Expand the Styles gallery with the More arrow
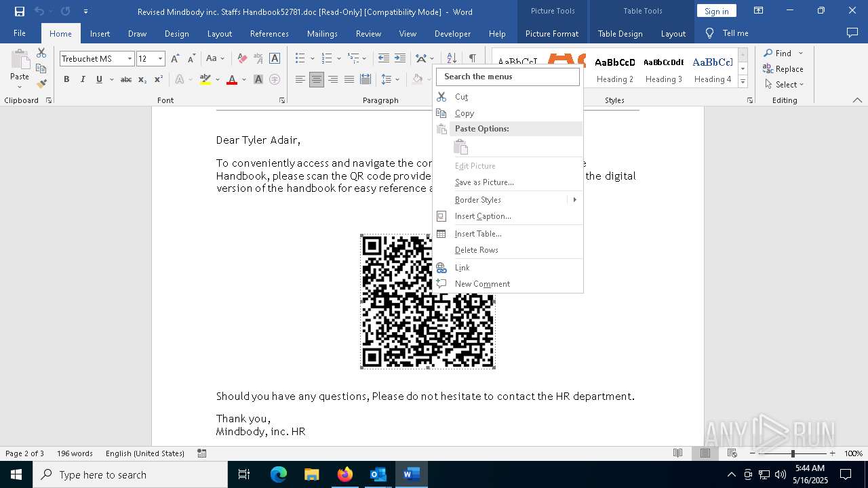868x488 pixels. pos(743,83)
